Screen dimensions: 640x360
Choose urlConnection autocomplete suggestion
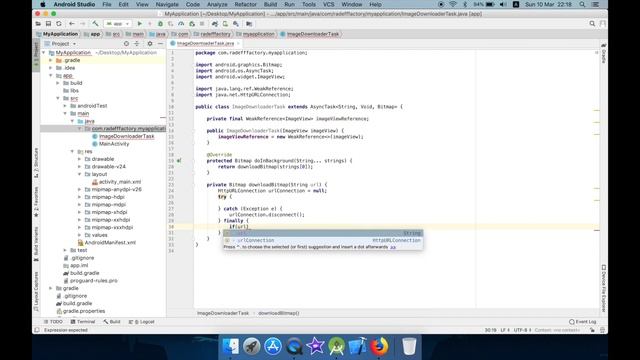click(x=323, y=240)
